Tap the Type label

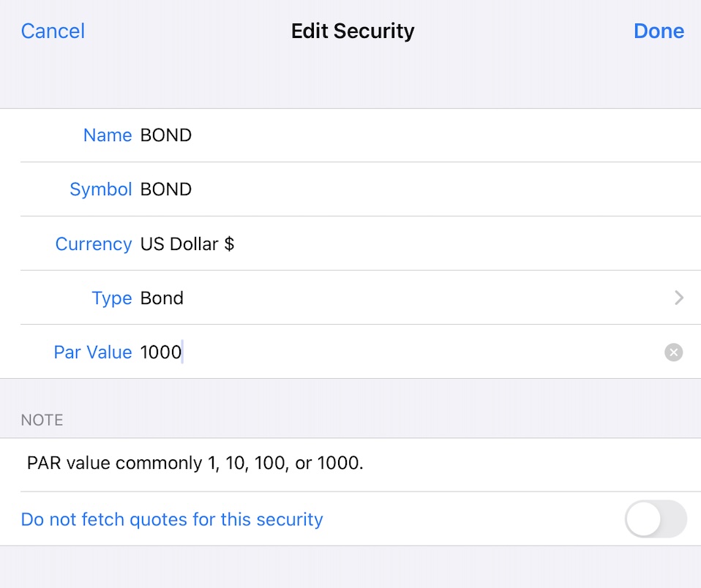pos(111,298)
